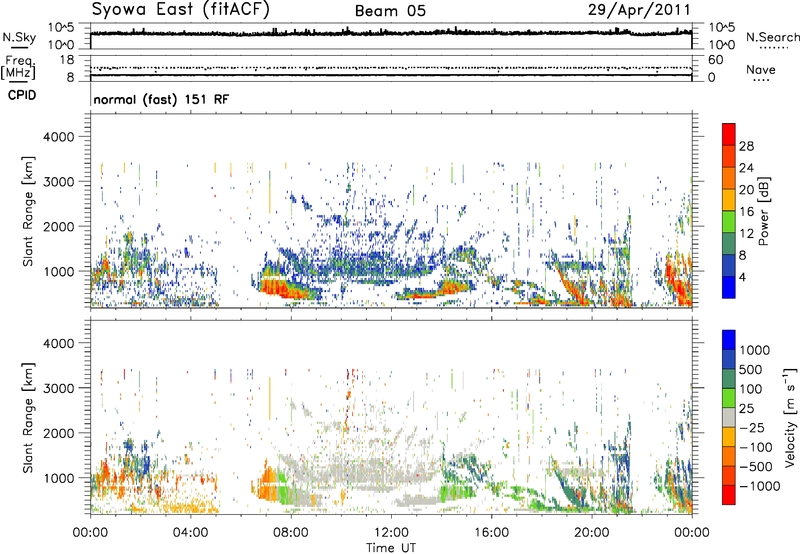This screenshot has height=554, width=800.
Task: Click the 'Power [dB]' colorbar title
Action: click(763, 211)
